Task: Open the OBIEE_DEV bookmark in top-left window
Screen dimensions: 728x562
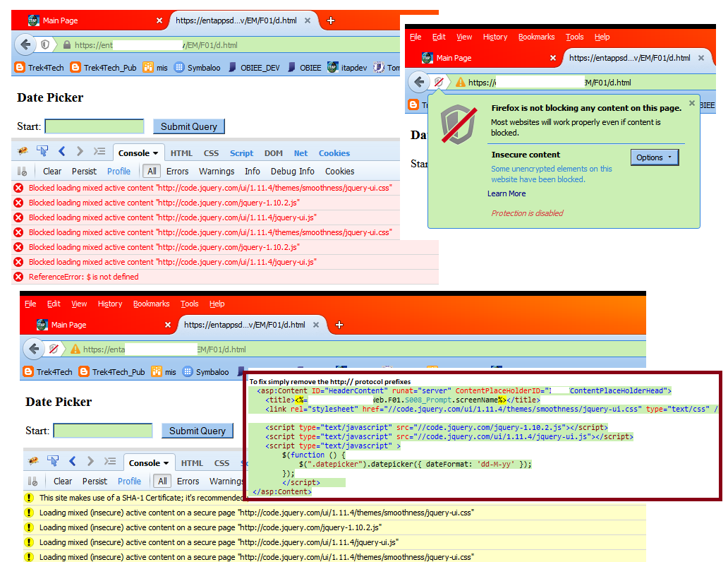Action: tap(255, 67)
